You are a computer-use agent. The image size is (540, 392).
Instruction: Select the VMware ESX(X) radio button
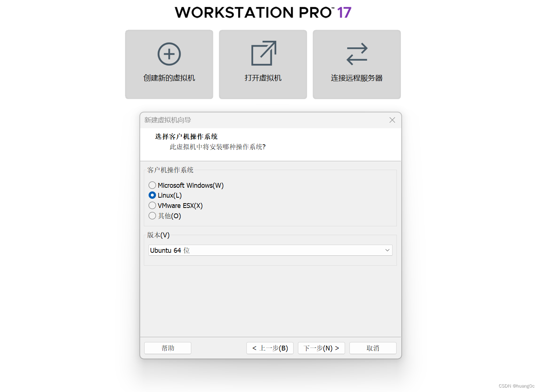click(152, 205)
